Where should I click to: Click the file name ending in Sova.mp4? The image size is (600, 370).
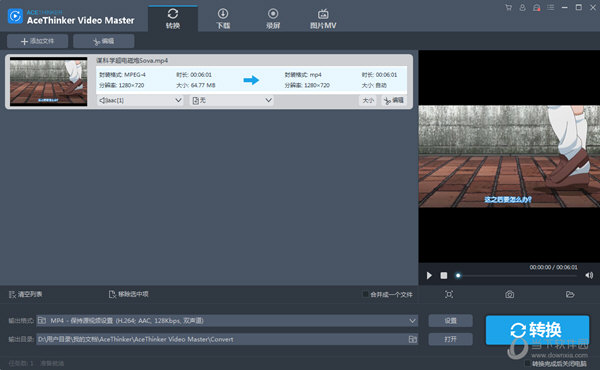pyautogui.click(x=132, y=60)
